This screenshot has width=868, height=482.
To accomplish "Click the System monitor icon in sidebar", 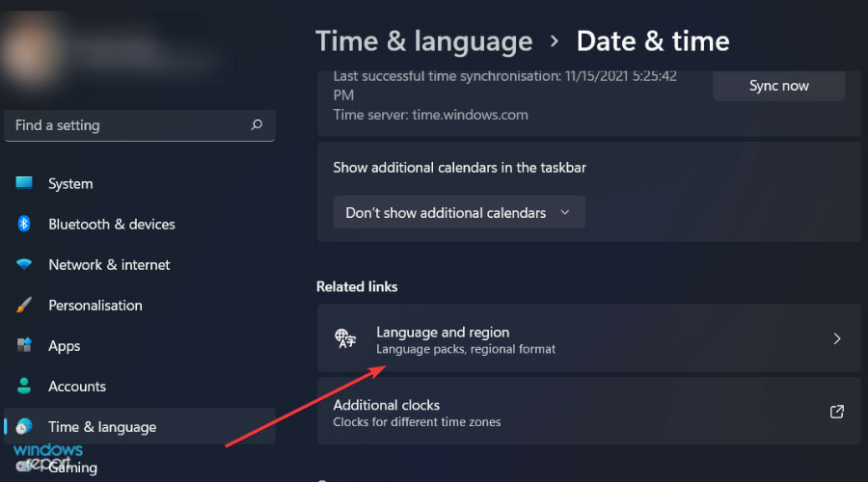I will pos(24,183).
